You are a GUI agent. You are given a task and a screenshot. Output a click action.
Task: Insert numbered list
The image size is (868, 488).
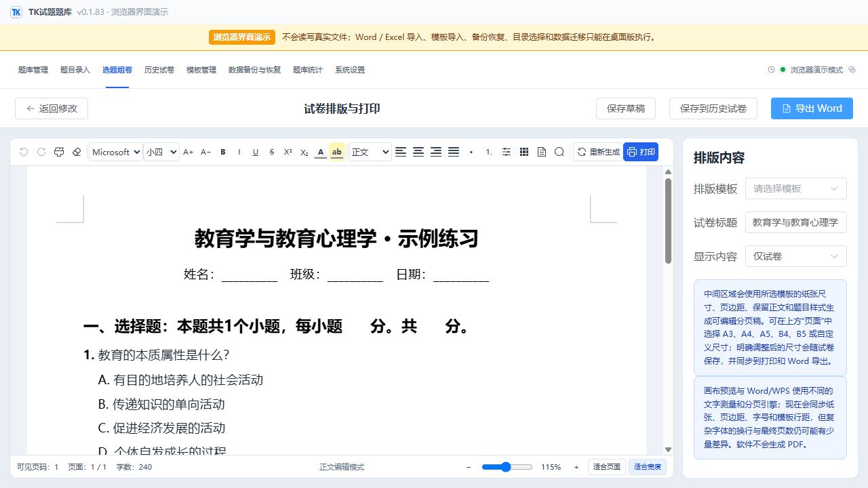489,152
